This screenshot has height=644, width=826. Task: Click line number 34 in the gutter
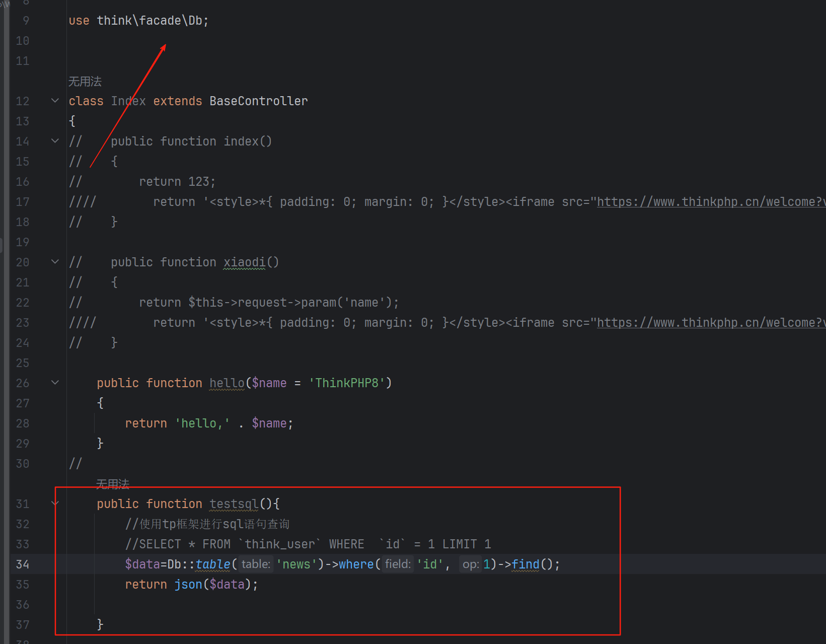[x=23, y=564]
